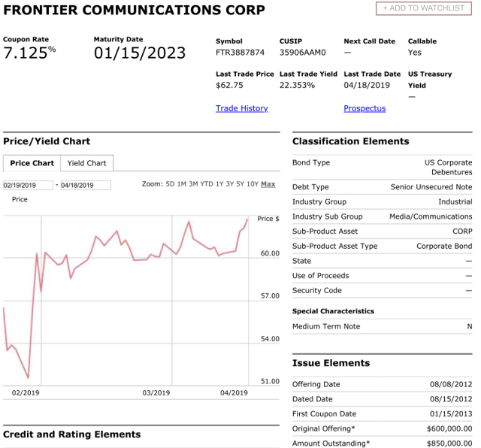Image resolution: width=481 pixels, height=448 pixels.
Task: Switch to the Yield Chart tab
Action: pyautogui.click(x=86, y=163)
